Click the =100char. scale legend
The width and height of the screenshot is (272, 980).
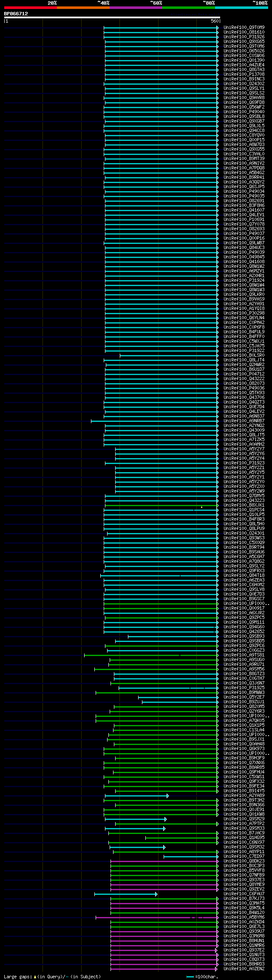pyautogui.click(x=202, y=977)
